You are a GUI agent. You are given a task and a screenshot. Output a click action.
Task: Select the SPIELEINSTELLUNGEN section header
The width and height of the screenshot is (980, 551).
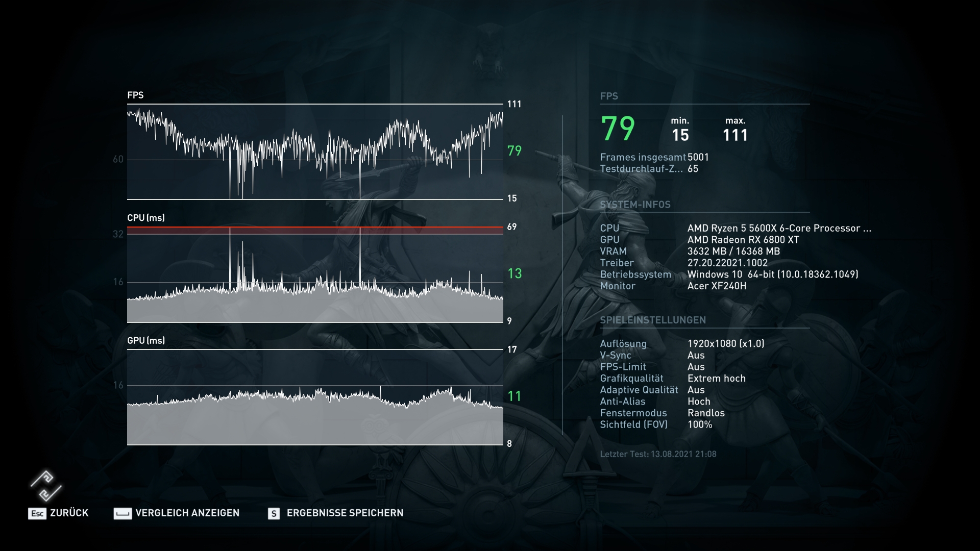click(653, 320)
